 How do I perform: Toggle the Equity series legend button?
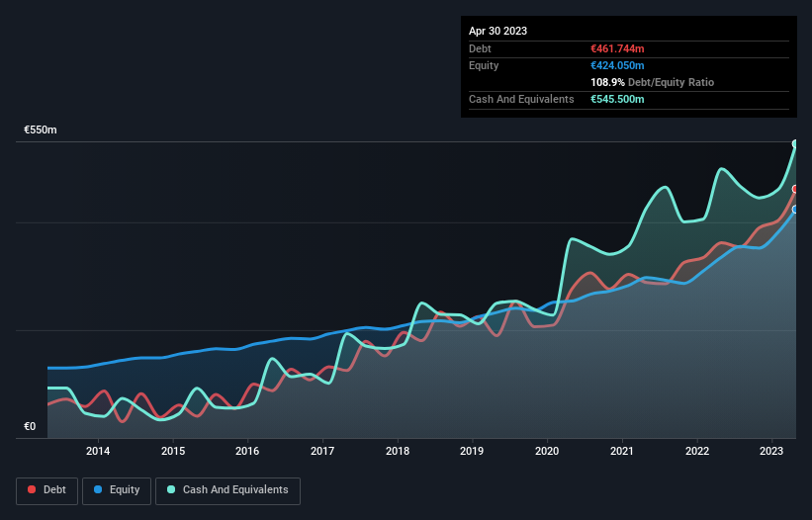coord(117,490)
